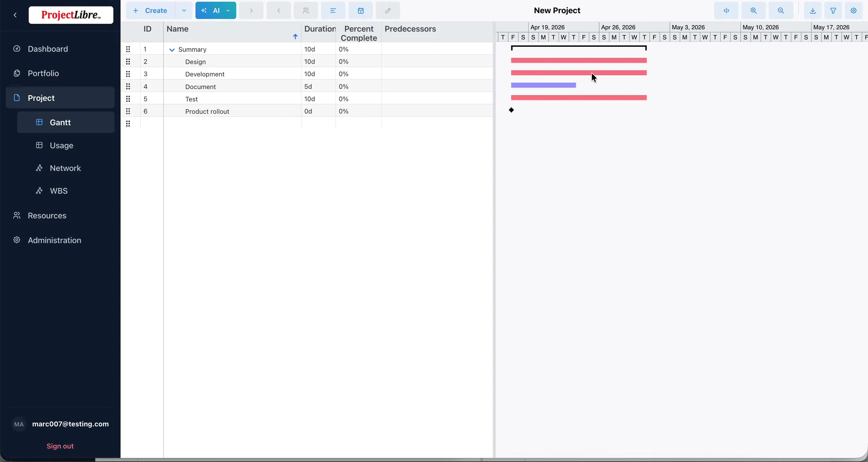
Task: Open the settings gear icon at top right
Action: 854,11
